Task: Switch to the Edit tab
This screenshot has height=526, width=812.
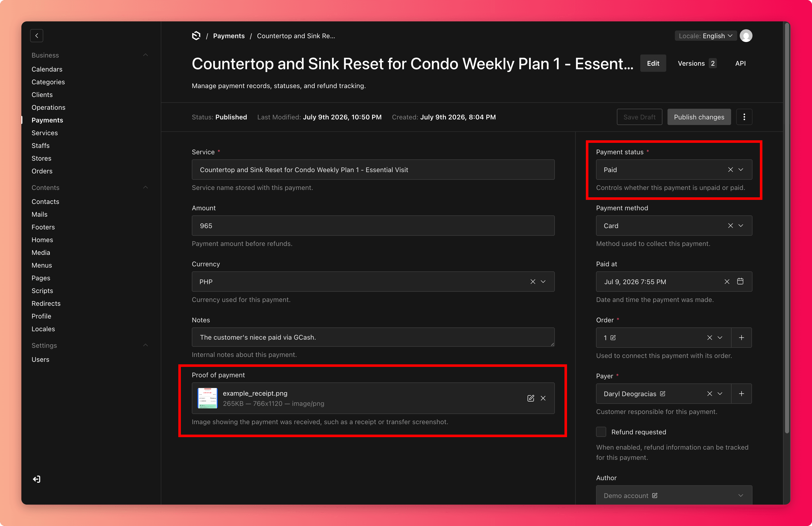Action: pos(653,63)
